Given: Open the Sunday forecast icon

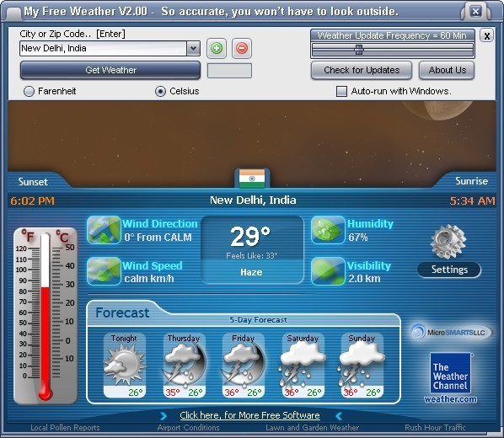Looking at the screenshot, I should [x=362, y=365].
